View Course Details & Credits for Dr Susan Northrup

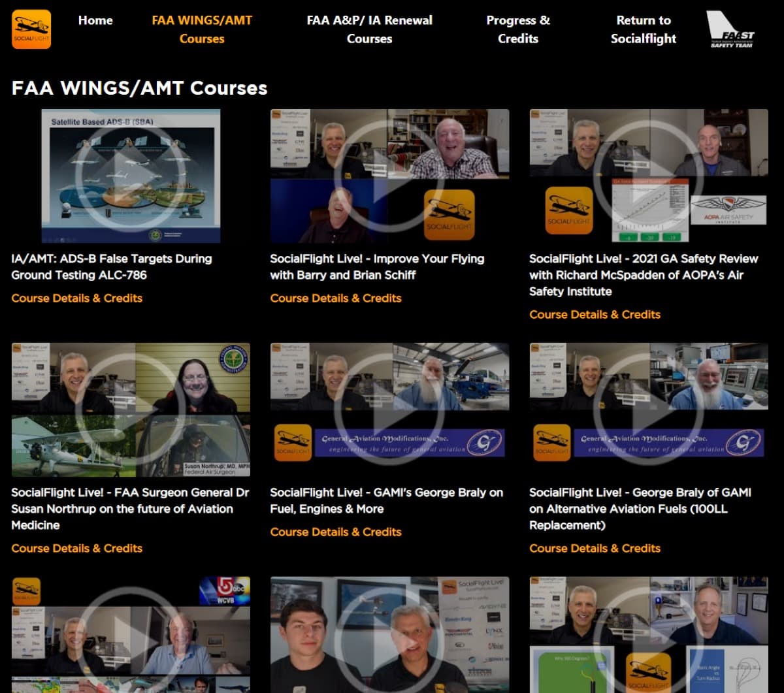point(77,548)
